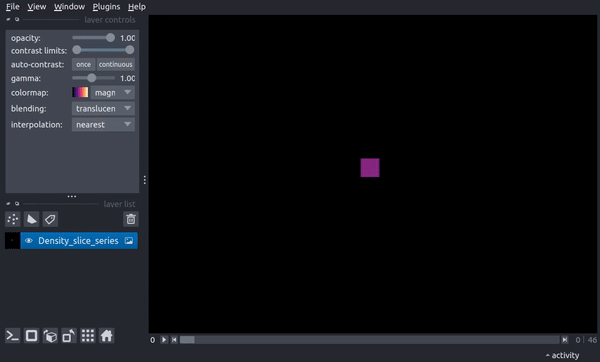The image size is (600, 362).
Task: Reset the view with the home icon
Action: [x=106, y=336]
